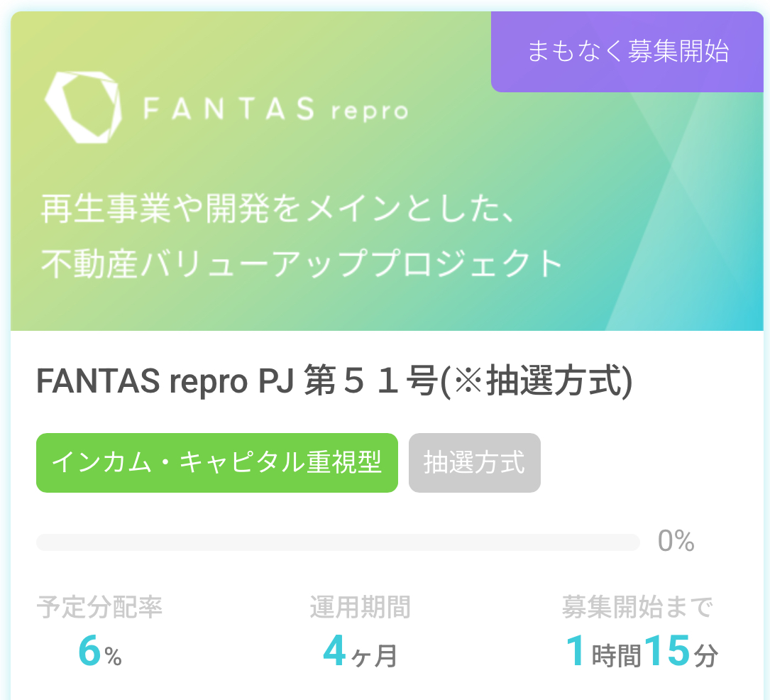Click the 再生事業や開発をメインとした banner headline
The image size is (770, 700).
[x=278, y=209]
